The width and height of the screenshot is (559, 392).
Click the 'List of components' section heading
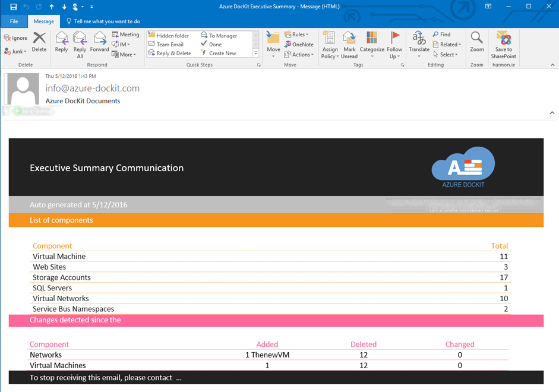coord(61,220)
